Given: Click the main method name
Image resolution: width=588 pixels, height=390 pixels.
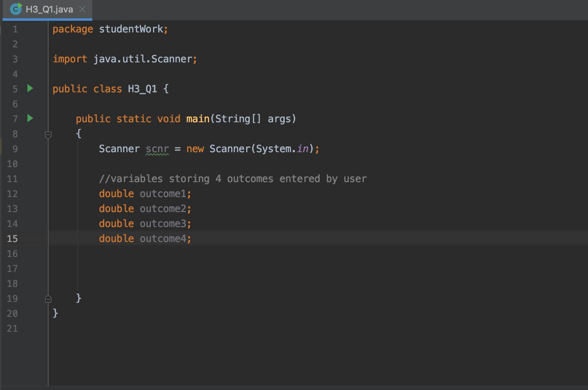Looking at the screenshot, I should (197, 118).
